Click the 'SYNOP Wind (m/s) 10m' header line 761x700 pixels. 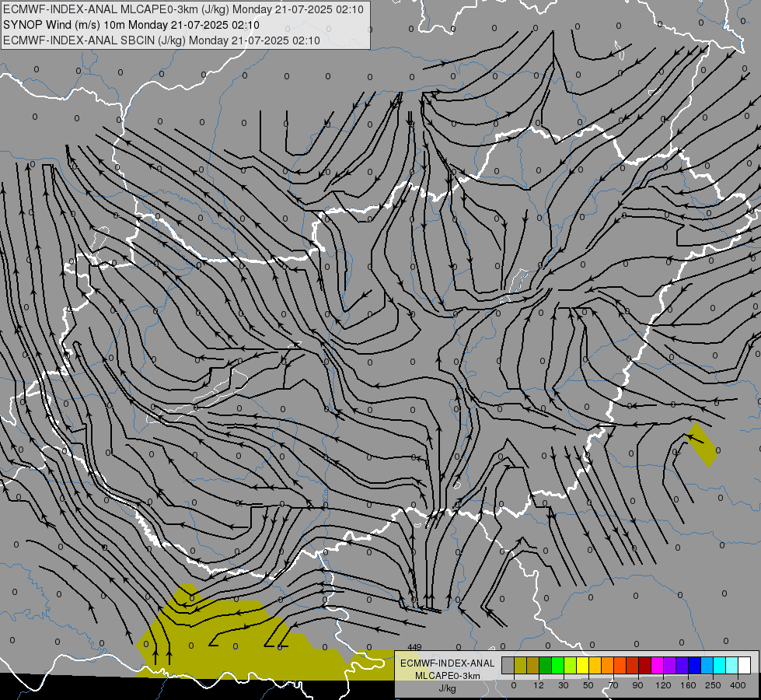coord(131,25)
